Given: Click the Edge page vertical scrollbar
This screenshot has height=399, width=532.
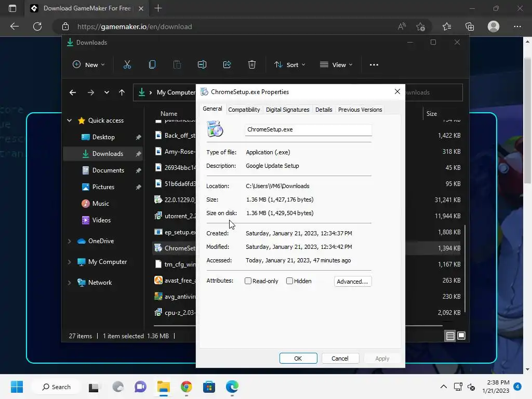Looking at the screenshot, I should tap(527, 121).
